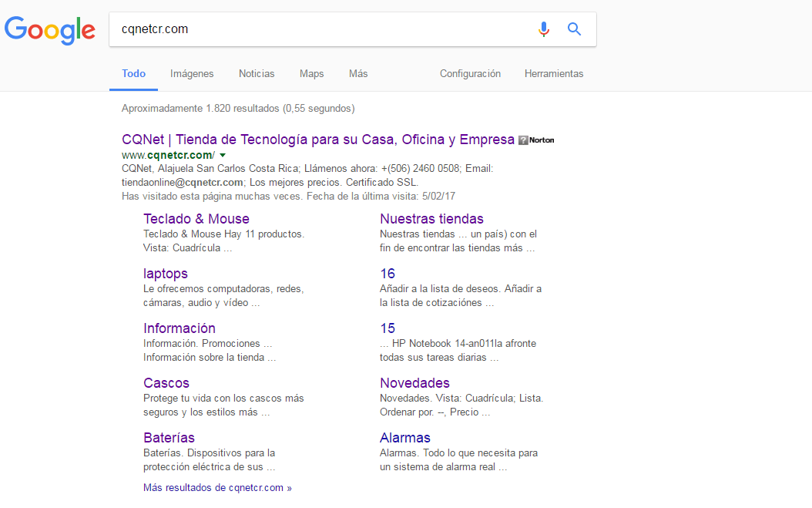Open the Más menu
The image size is (812, 508).
pos(357,73)
